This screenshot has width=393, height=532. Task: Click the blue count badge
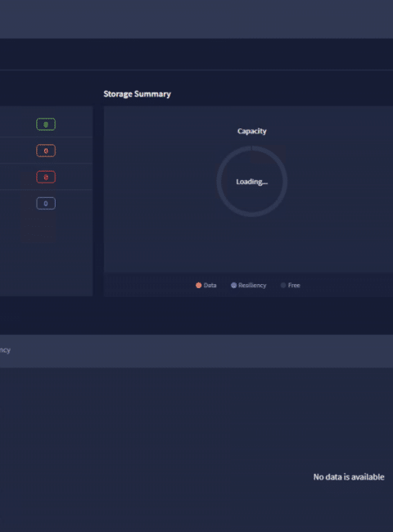[46, 204]
